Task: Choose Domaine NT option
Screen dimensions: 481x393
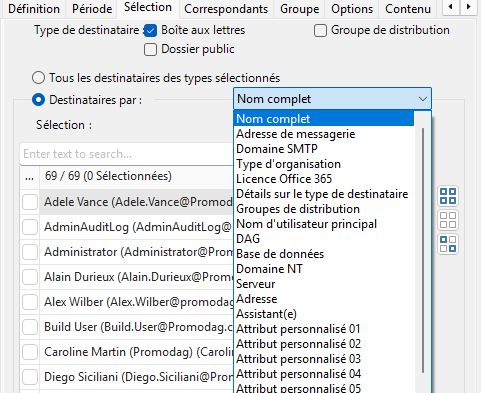Action: (x=324, y=269)
